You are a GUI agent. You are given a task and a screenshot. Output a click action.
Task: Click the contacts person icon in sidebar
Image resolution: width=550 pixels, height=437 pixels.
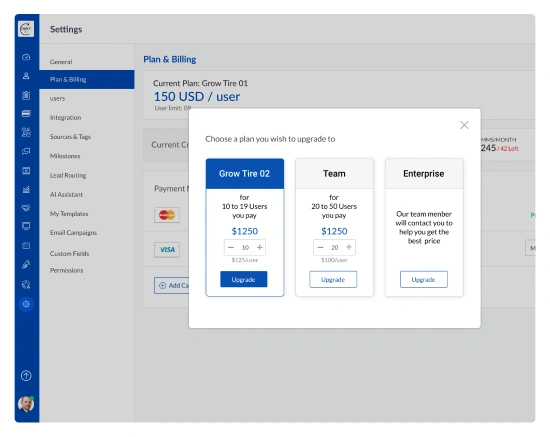click(26, 76)
